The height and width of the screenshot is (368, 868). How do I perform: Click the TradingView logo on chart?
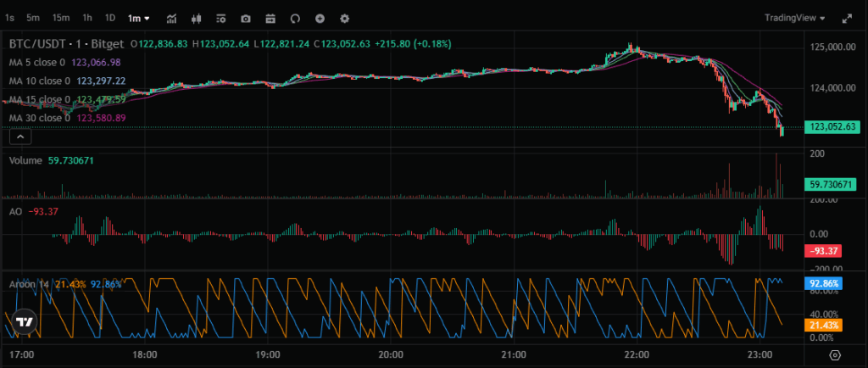point(25,322)
